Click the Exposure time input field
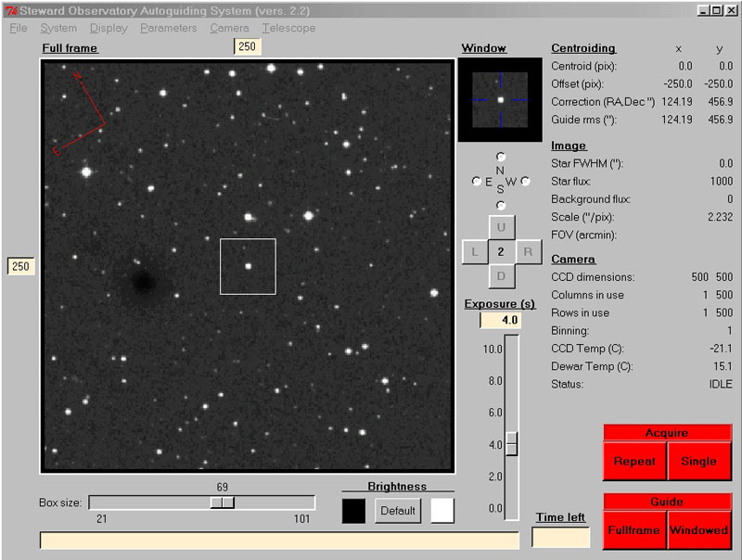Screen dimensions: 742x560 [500, 321]
